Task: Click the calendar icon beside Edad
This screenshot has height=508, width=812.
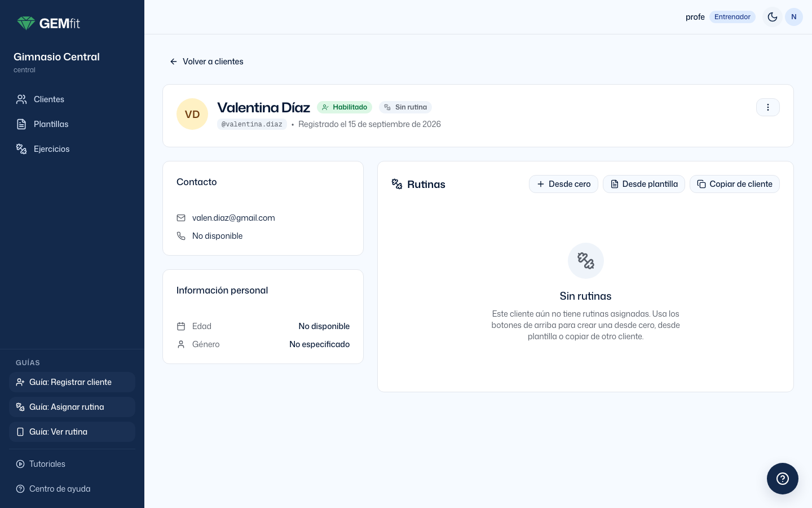Action: point(181,326)
